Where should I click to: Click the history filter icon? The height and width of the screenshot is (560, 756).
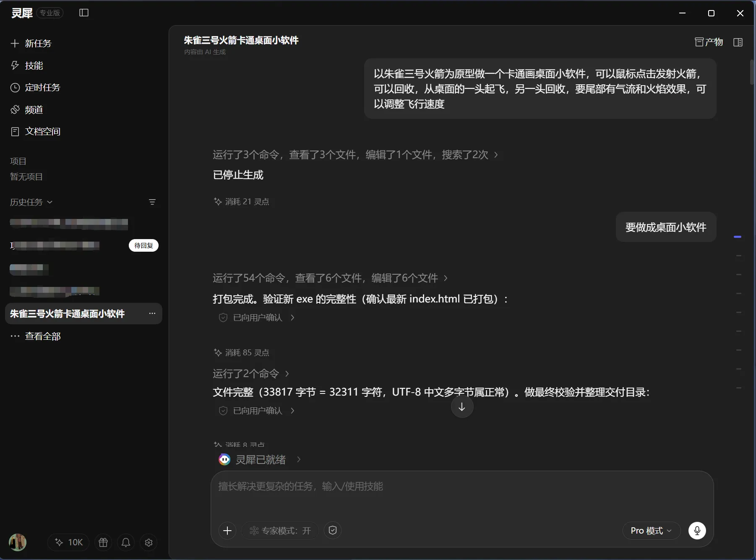tap(152, 202)
